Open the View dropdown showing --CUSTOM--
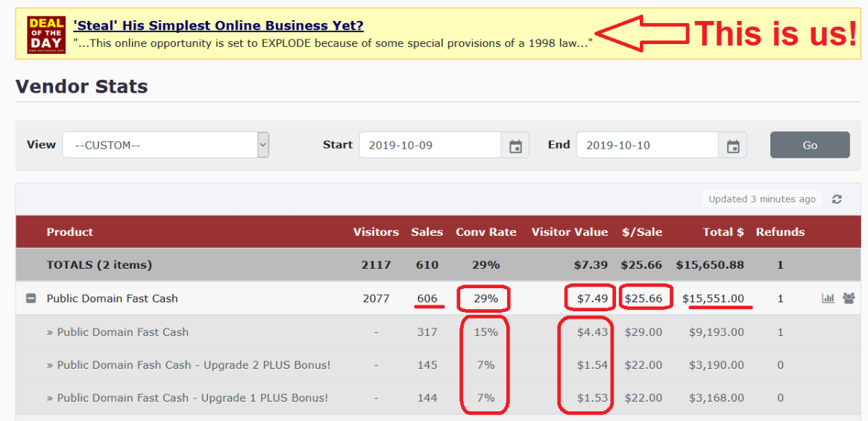Screen dimensions: 868x421 (166, 145)
